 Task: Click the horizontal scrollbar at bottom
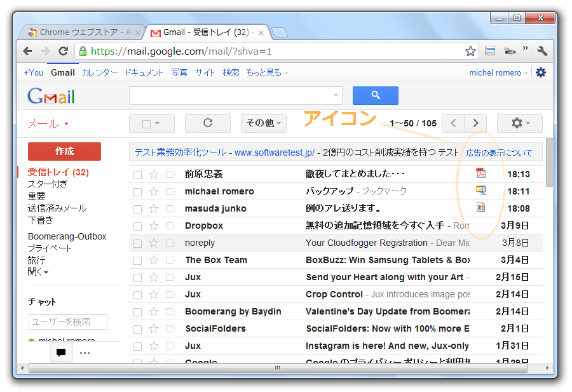pyautogui.click(x=278, y=368)
